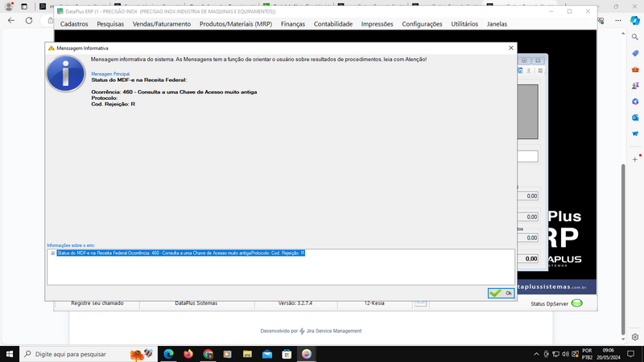The image size is (644, 362).
Task: Open the Finanças menu
Action: pos(293,24)
